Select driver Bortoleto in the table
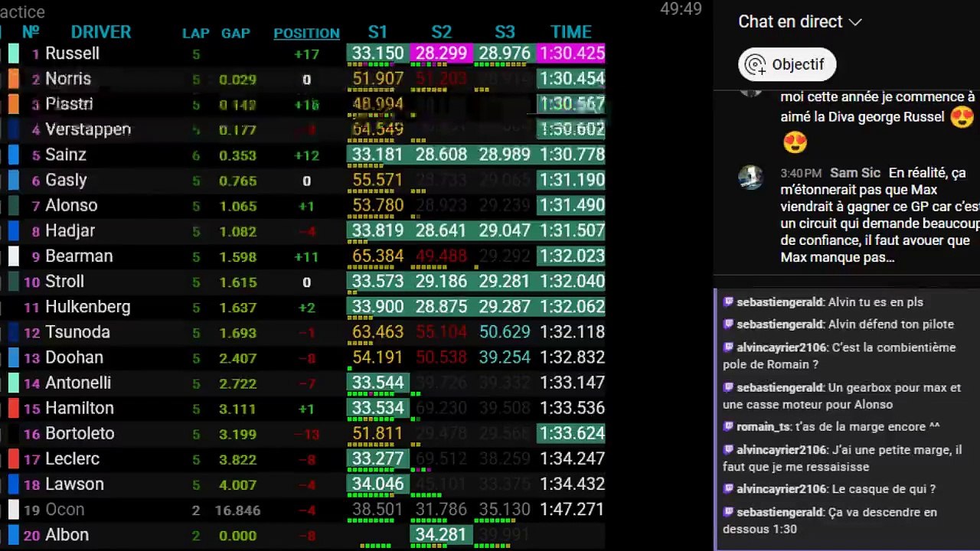 (80, 433)
